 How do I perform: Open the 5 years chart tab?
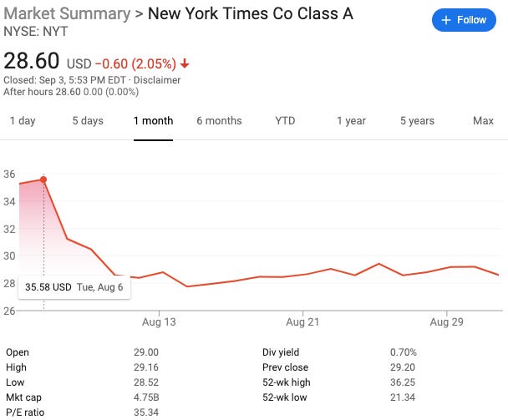click(x=417, y=121)
